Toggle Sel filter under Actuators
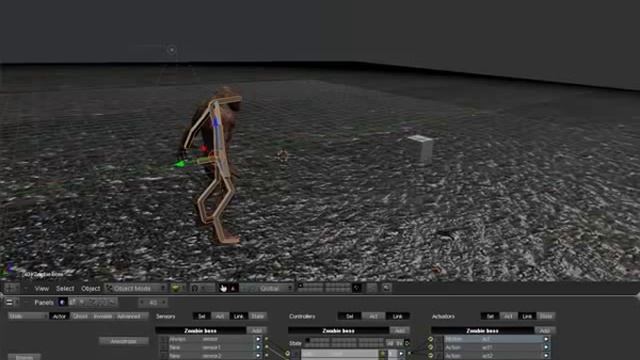The width and height of the screenshot is (640, 360). [x=490, y=316]
